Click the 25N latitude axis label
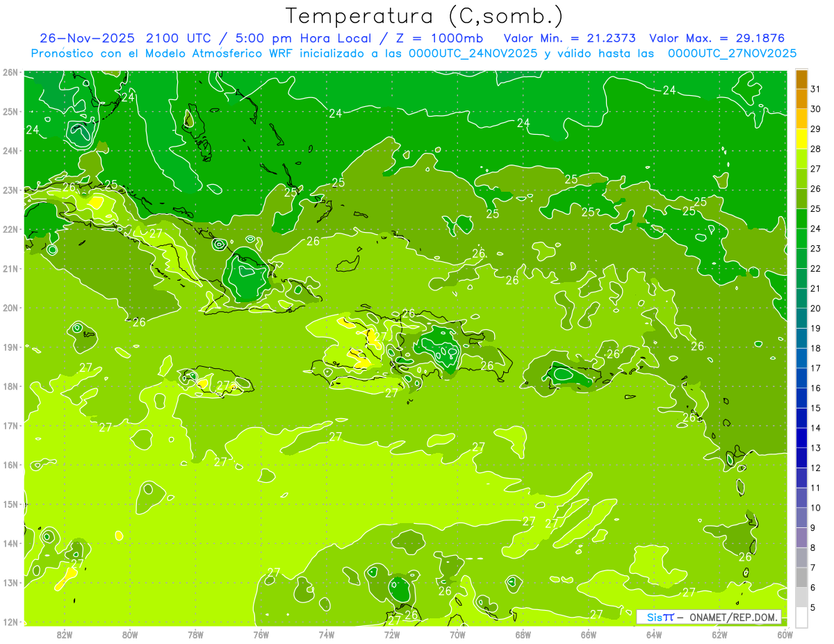 point(10,111)
